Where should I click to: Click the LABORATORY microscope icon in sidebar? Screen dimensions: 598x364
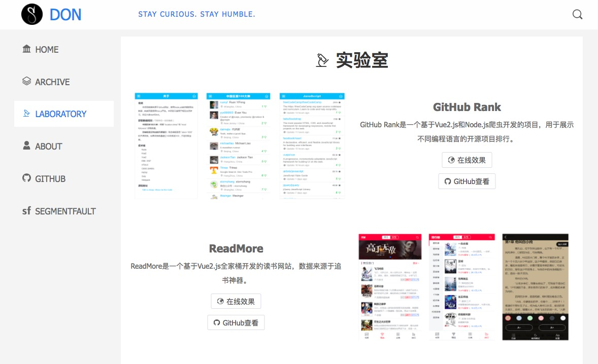(x=27, y=114)
